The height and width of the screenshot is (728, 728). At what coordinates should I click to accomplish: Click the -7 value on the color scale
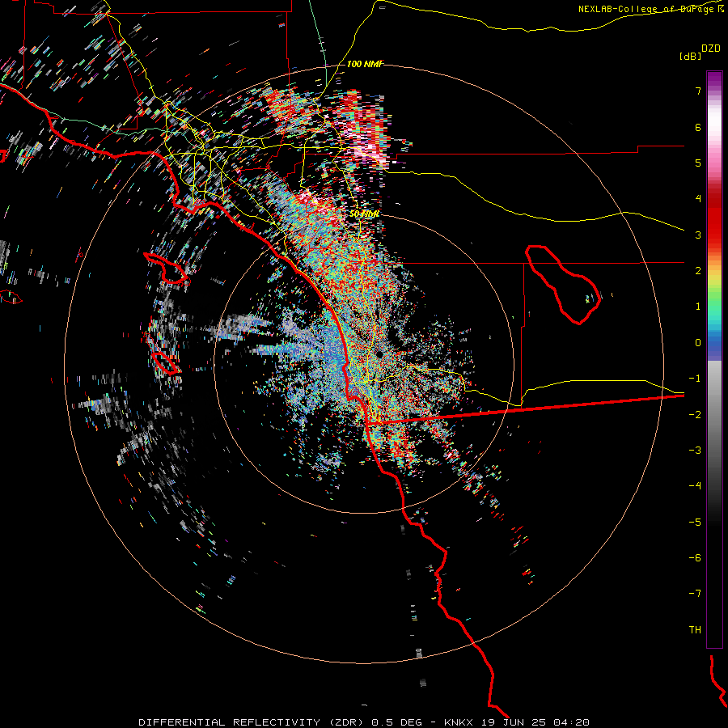coord(695,594)
